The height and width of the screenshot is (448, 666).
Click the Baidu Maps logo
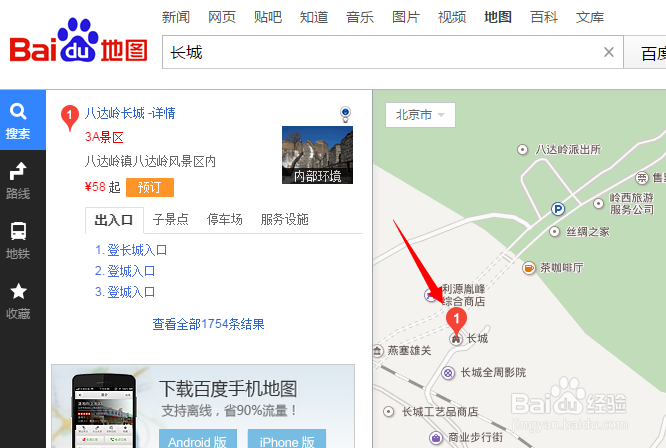(x=79, y=41)
